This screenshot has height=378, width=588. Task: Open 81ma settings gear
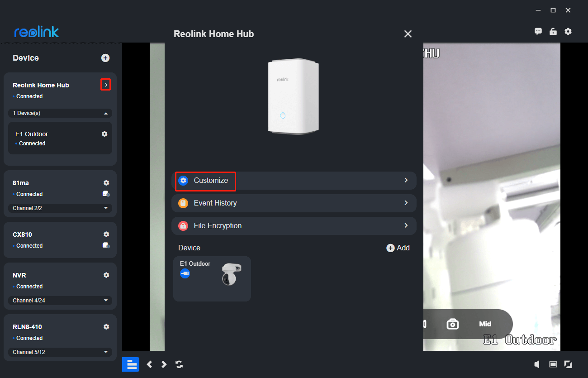[106, 183]
